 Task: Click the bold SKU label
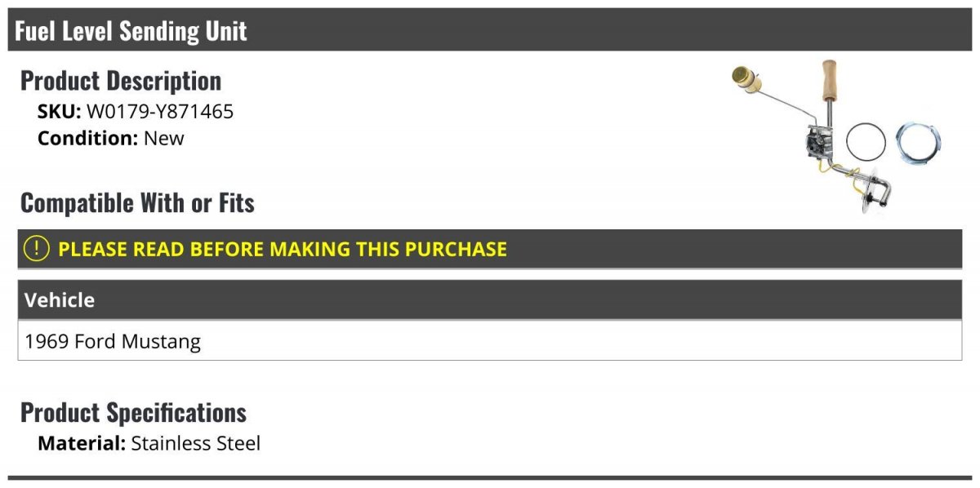(59, 112)
